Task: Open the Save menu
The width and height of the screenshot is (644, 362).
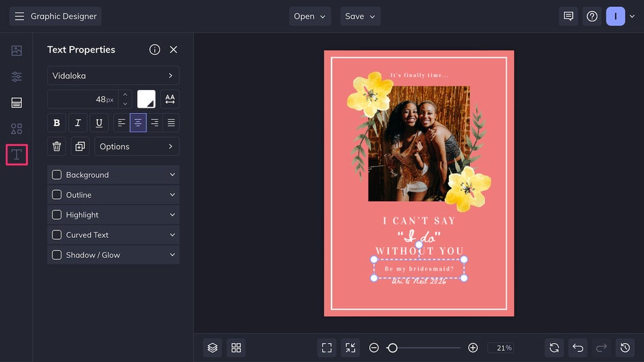Action: tap(360, 16)
